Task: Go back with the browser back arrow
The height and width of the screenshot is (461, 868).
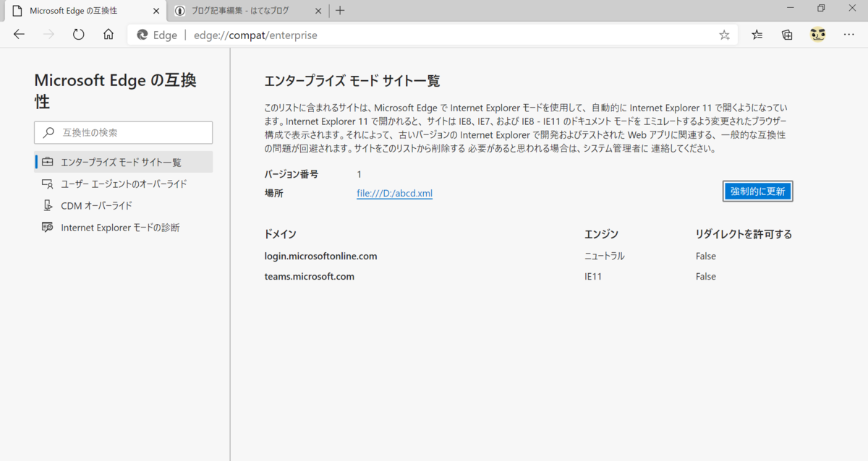Action: [x=19, y=35]
